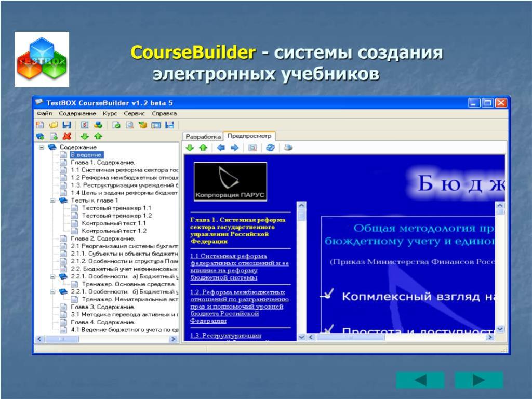Collapse the 2.2.1 Особенности а) node

[52, 276]
